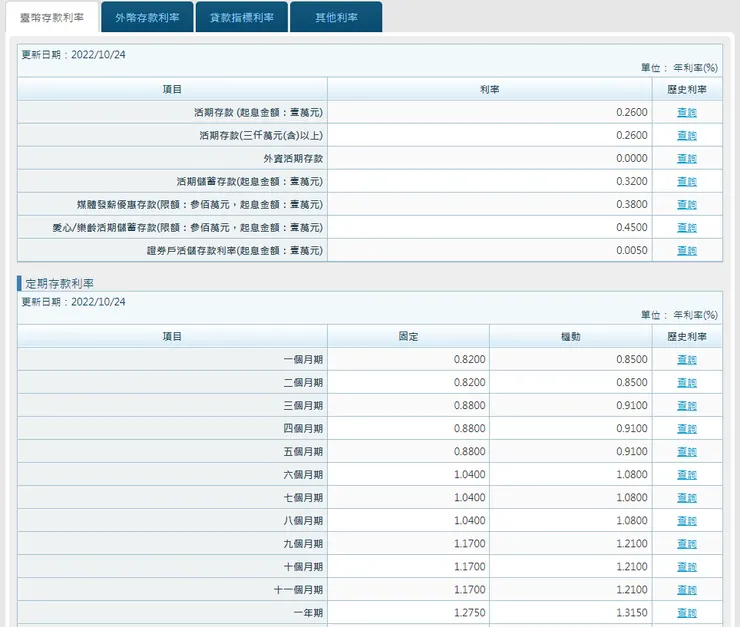The width and height of the screenshot is (740, 627).
Task: Click 歷史利率 header in the 定期存款利率 table
Action: (687, 336)
